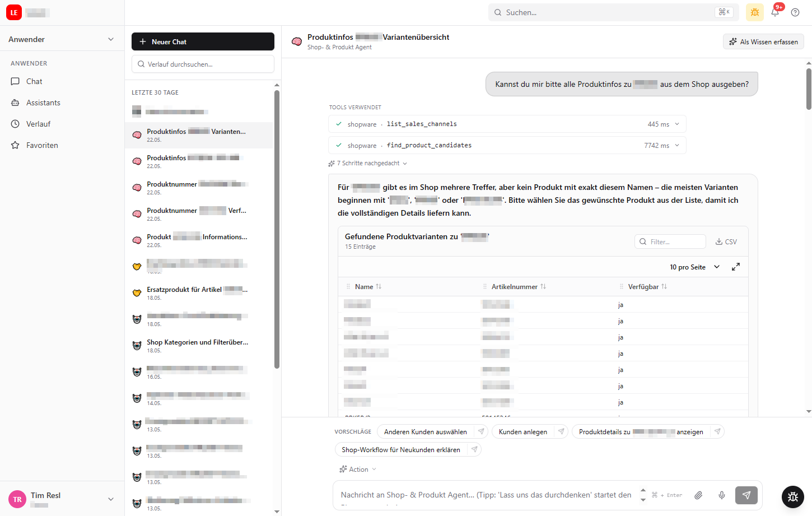This screenshot has height=516, width=812.
Task: Send the 'Shop-Workflow für Neukunden' suggestion arrow
Action: 474,449
